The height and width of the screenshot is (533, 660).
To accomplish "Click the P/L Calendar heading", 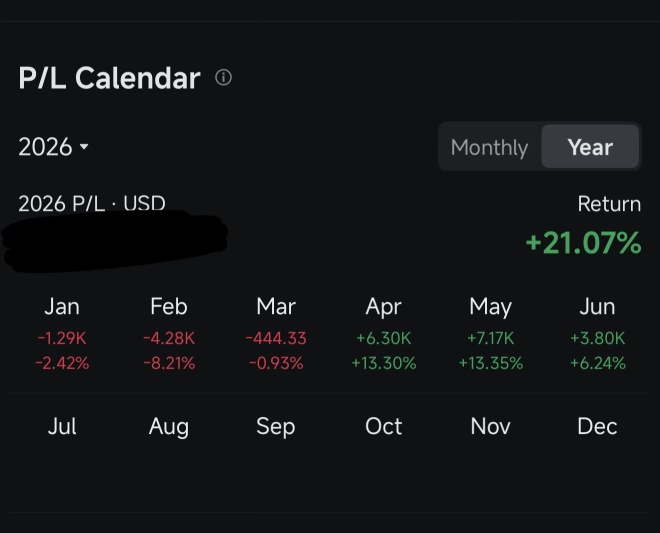I will coord(109,78).
